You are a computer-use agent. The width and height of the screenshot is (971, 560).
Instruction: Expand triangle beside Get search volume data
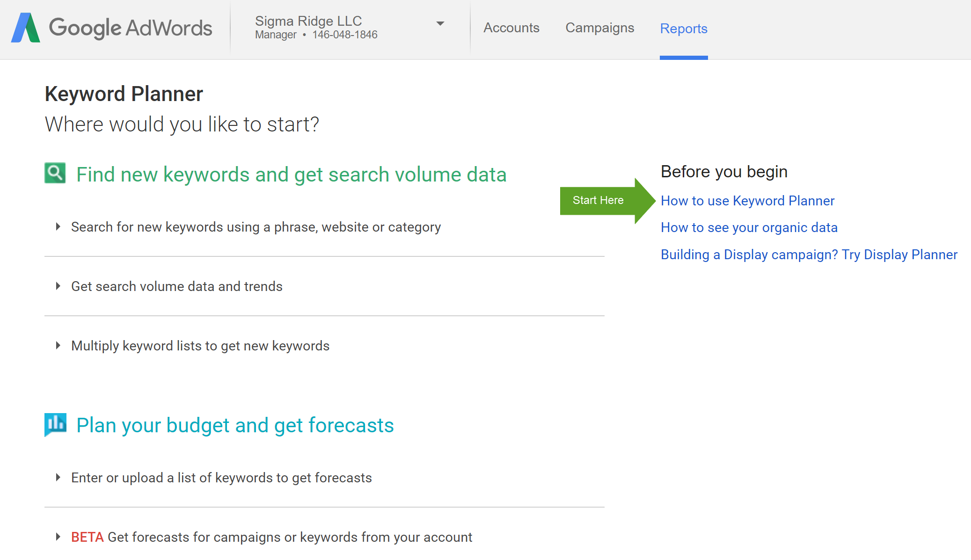pyautogui.click(x=58, y=286)
